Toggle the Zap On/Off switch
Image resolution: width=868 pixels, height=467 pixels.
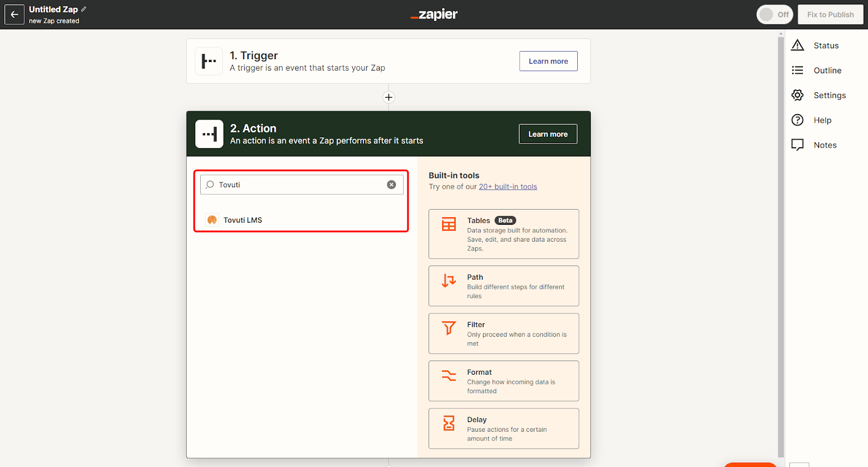point(775,15)
